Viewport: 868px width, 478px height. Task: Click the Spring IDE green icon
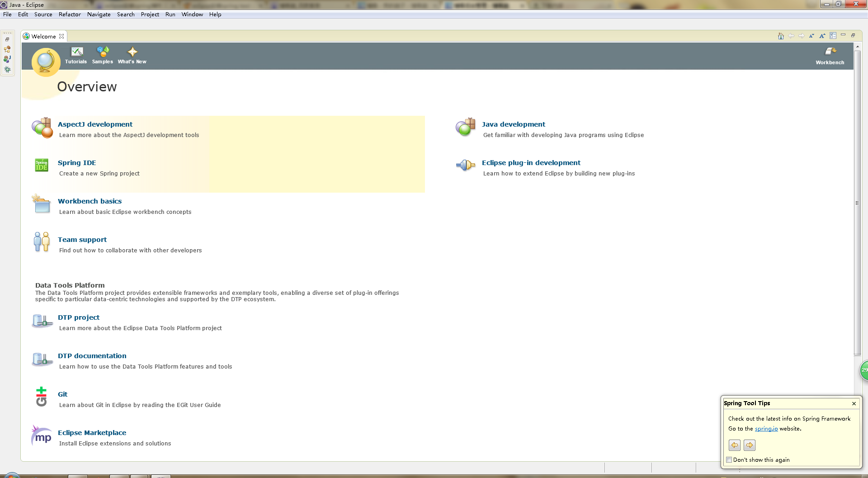click(x=42, y=165)
